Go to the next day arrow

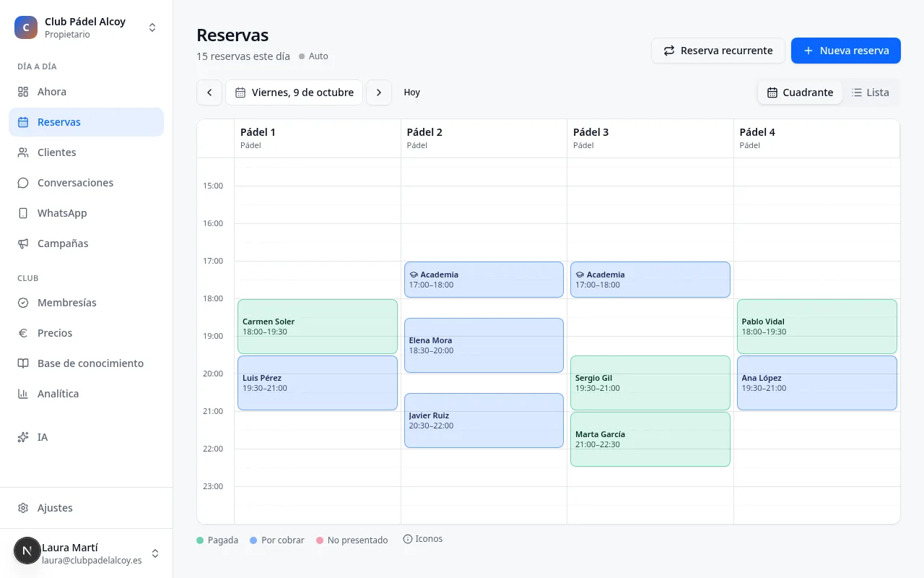pos(379,92)
